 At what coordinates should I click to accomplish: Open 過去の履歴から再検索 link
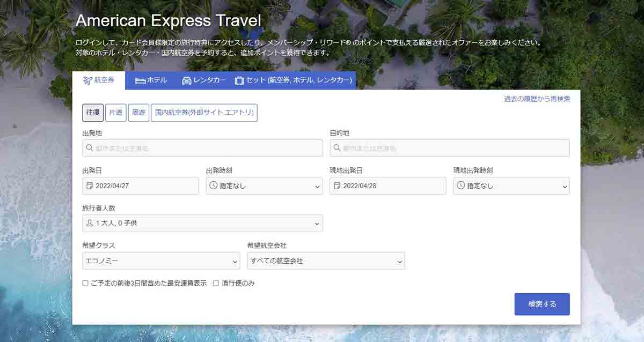537,99
